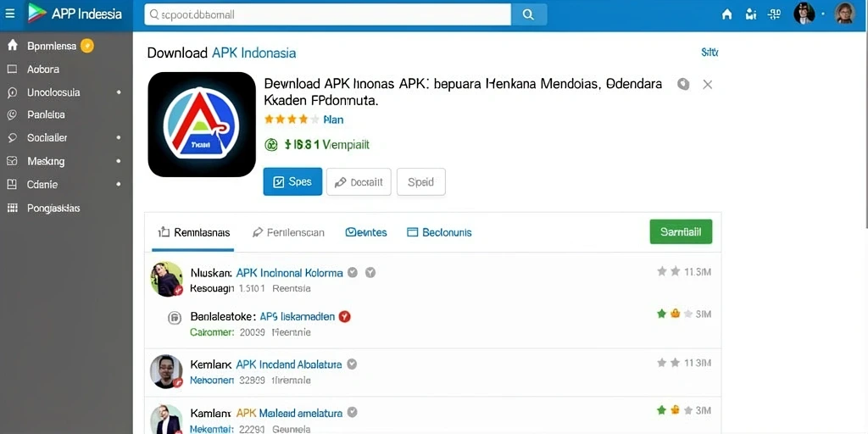The width and height of the screenshot is (868, 434).
Task: Click the large app icon thumbnail
Action: pyautogui.click(x=202, y=125)
